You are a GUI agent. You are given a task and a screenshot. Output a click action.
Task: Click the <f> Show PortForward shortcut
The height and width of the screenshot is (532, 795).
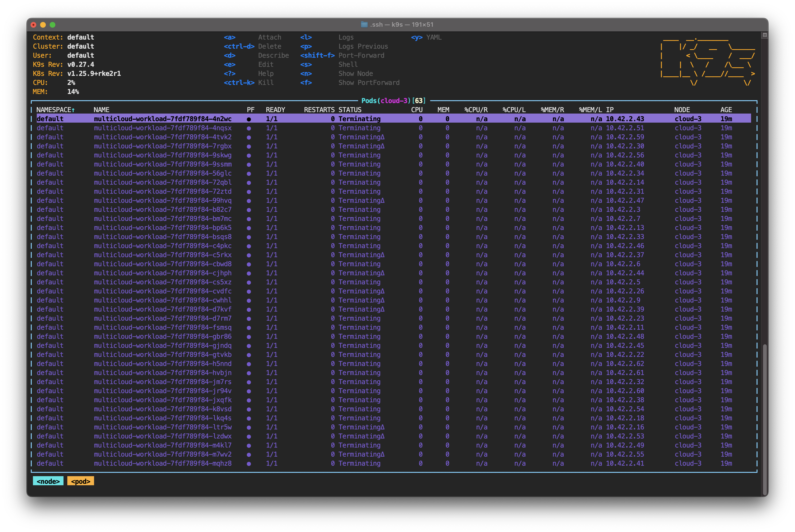pyautogui.click(x=350, y=83)
